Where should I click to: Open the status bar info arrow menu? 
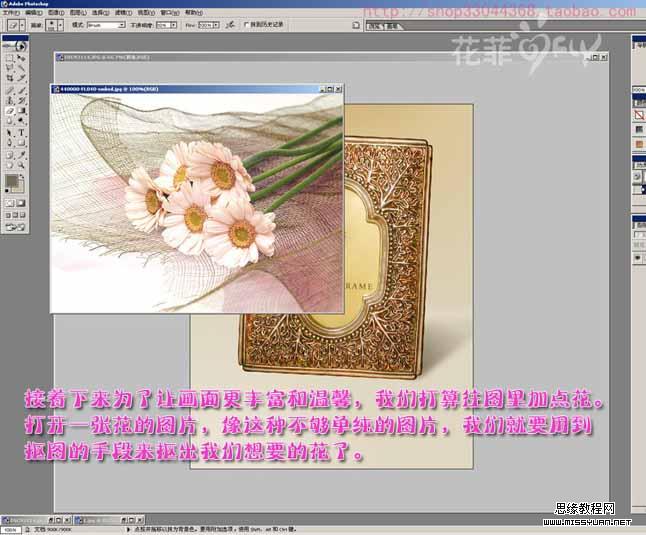(128, 530)
